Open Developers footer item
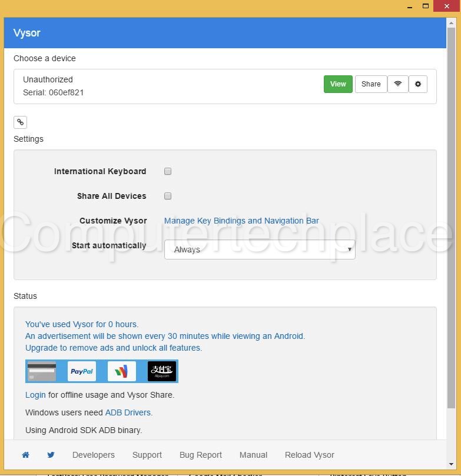The image size is (461, 476). 94,455
